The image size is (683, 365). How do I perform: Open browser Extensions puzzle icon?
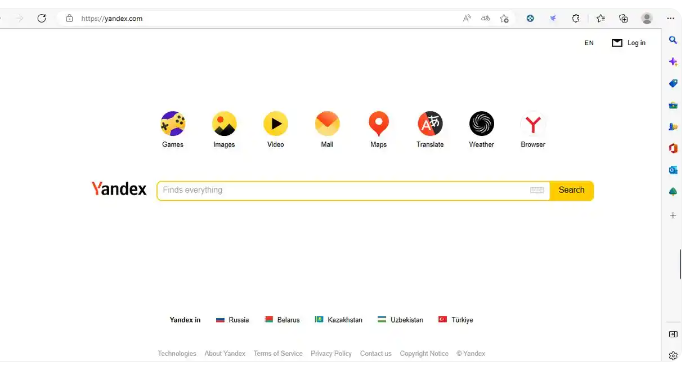click(576, 18)
